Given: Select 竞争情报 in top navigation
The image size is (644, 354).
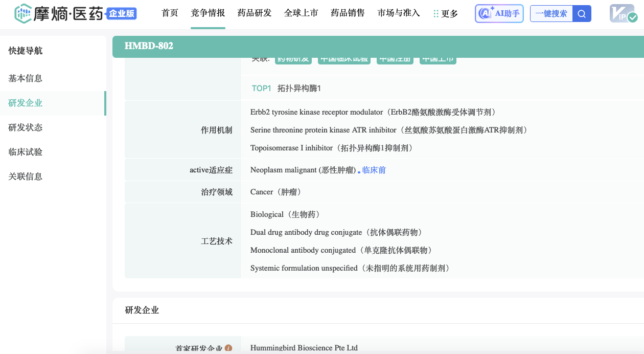Looking at the screenshot, I should coord(208,13).
